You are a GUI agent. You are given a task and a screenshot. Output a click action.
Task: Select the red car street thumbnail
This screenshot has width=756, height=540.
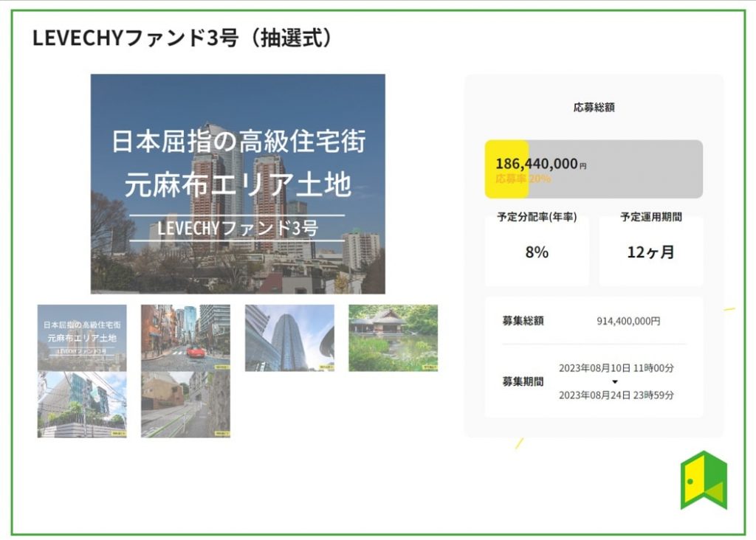(185, 338)
